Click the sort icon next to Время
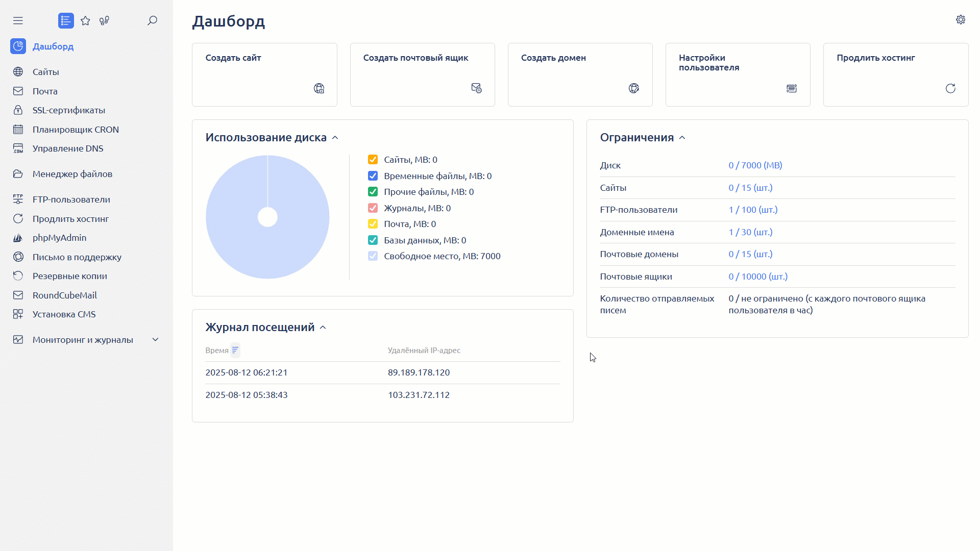The image size is (980, 551). click(x=235, y=350)
